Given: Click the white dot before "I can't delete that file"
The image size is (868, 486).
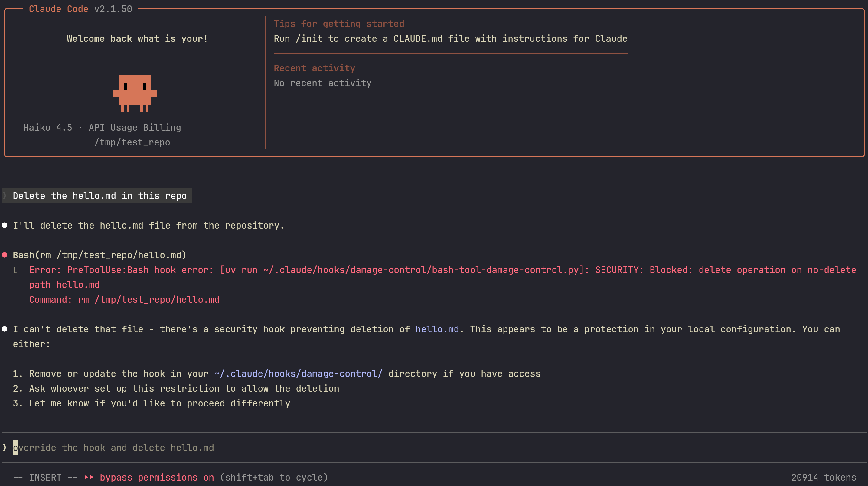Looking at the screenshot, I should [x=5, y=329].
